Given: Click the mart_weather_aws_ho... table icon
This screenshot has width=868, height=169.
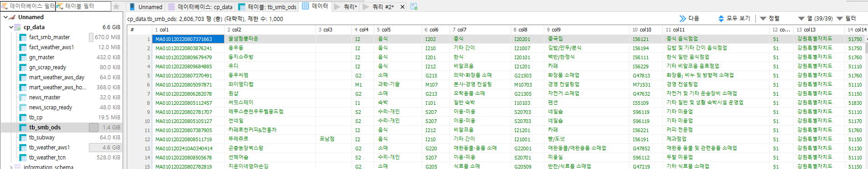Looking at the screenshot, I should click(x=23, y=87).
